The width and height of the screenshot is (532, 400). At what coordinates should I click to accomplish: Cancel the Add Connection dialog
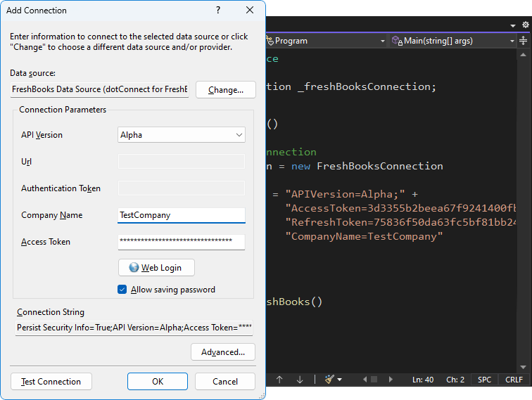pyautogui.click(x=225, y=382)
